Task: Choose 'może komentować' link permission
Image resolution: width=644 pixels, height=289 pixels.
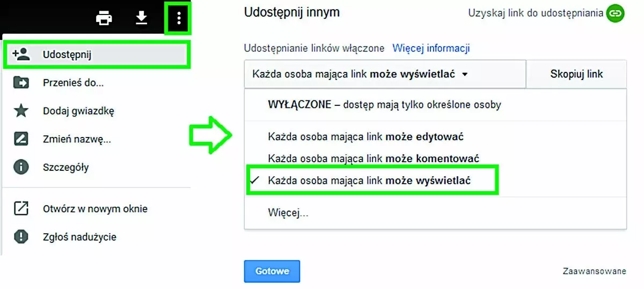Action: (x=374, y=158)
